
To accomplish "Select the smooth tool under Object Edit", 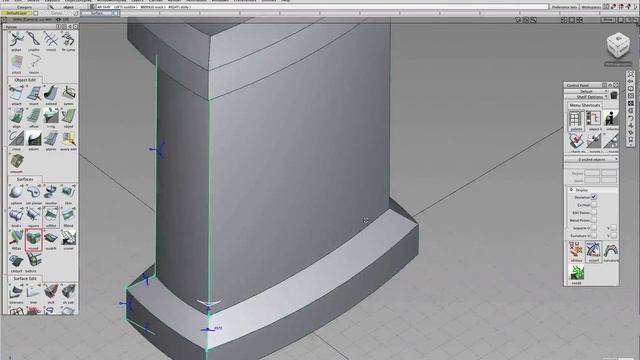I will tap(16, 163).
